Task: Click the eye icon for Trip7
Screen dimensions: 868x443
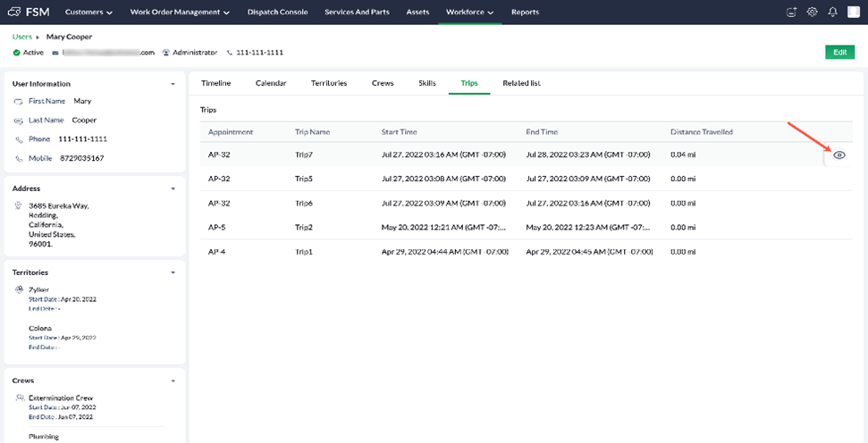Action: coord(839,155)
